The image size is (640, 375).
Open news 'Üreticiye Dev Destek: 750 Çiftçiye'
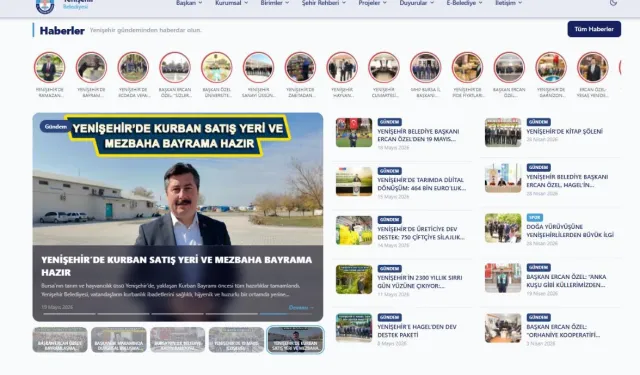point(421,233)
